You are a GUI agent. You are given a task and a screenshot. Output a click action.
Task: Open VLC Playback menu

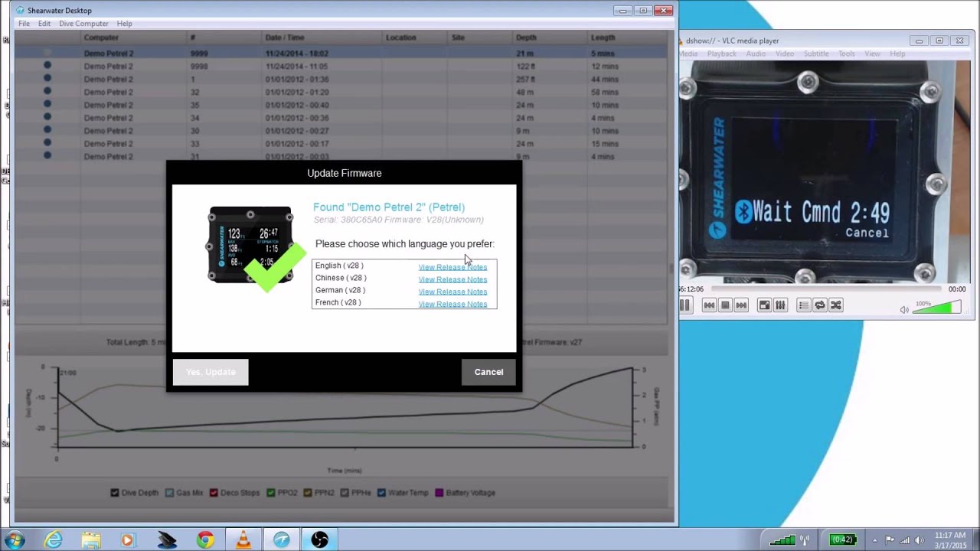(722, 54)
